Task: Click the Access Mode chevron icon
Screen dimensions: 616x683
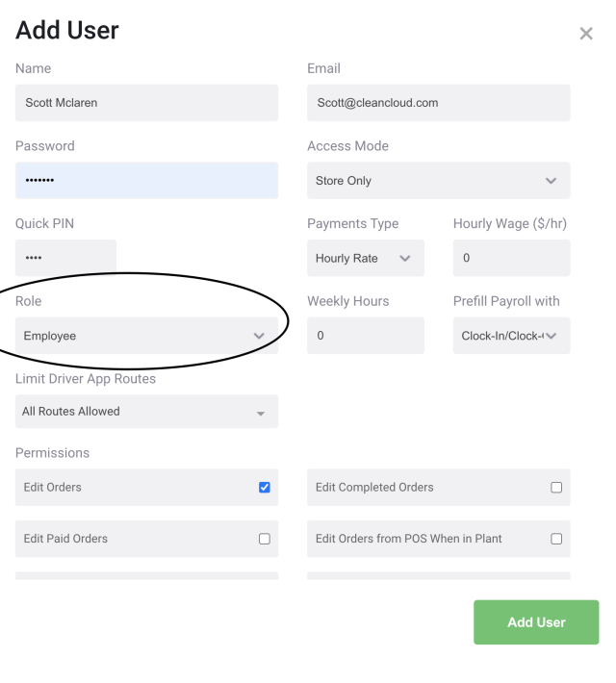Action: (x=552, y=181)
